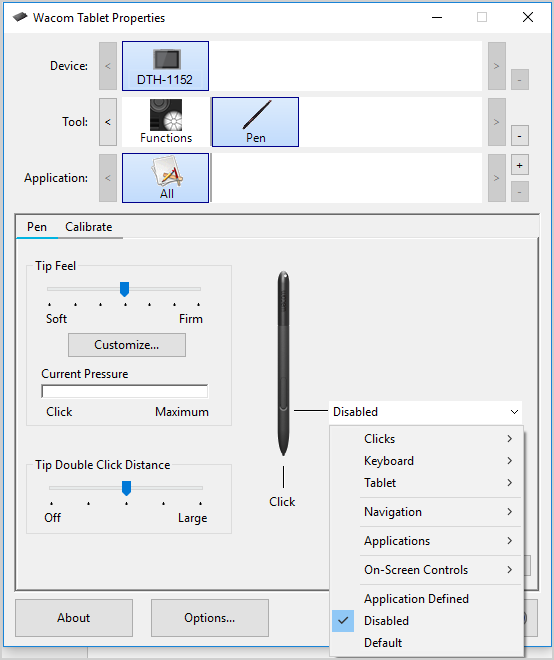Collapse the Disabled pen button dropdown

coord(425,412)
